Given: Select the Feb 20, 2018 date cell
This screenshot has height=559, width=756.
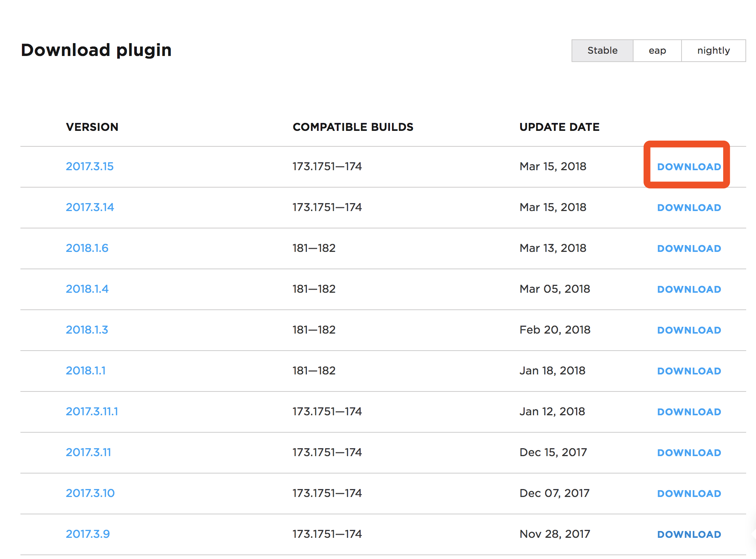Looking at the screenshot, I should [x=555, y=330].
